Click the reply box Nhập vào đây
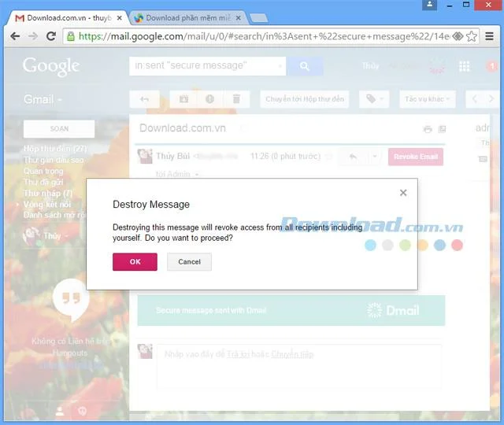This screenshot has width=504, height=425. coord(299,366)
